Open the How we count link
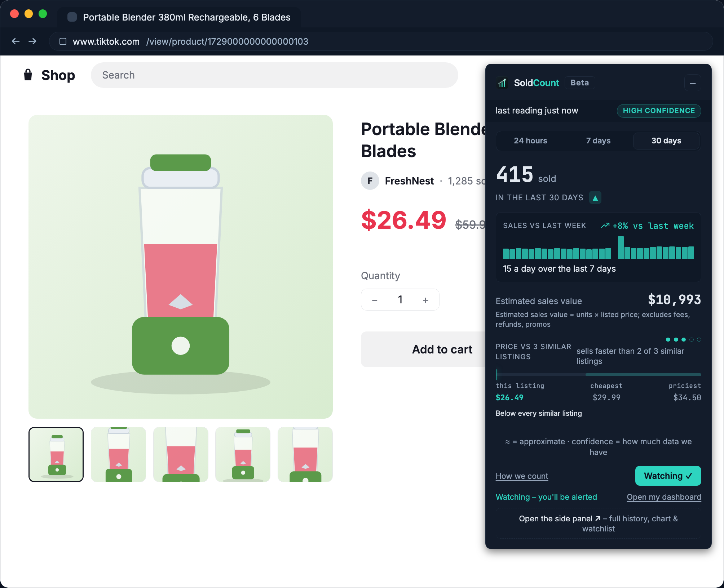Image resolution: width=724 pixels, height=588 pixels. [522, 476]
